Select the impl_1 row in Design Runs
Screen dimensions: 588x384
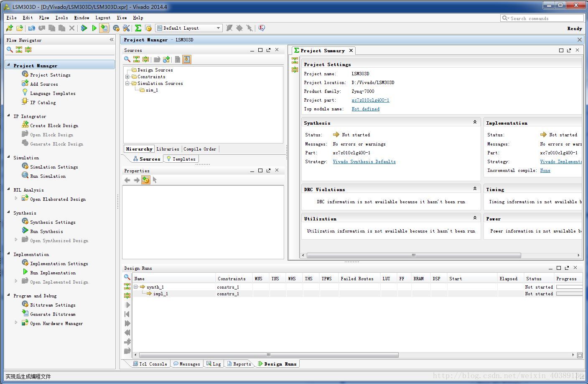pyautogui.click(x=357, y=294)
